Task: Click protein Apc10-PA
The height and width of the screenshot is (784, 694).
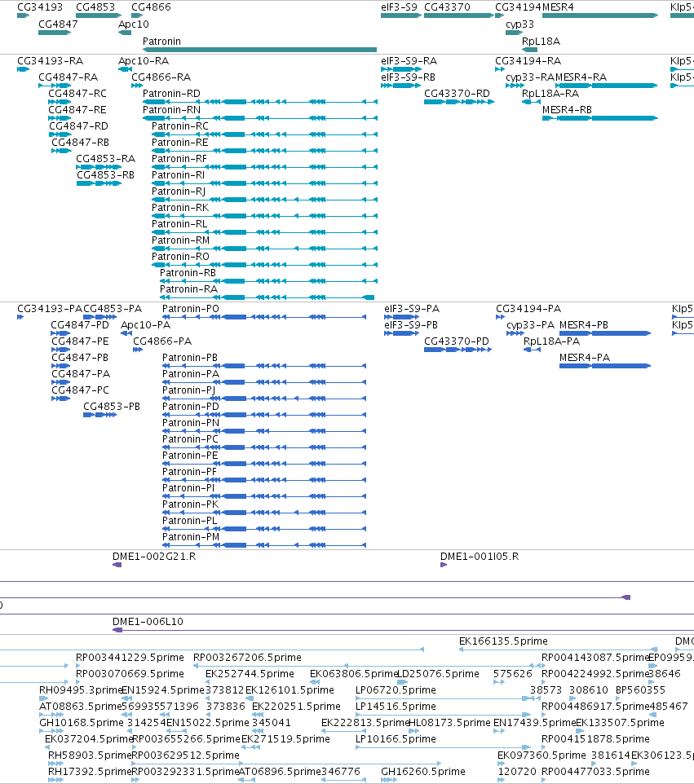Action: tap(126, 333)
